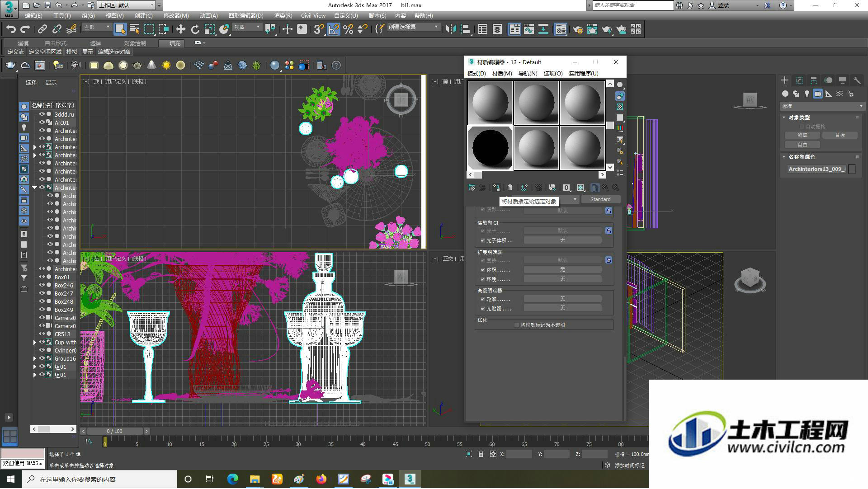Enable 将材质标记为不透明 checkbox
Image resolution: width=868 pixels, height=489 pixels.
point(517,325)
